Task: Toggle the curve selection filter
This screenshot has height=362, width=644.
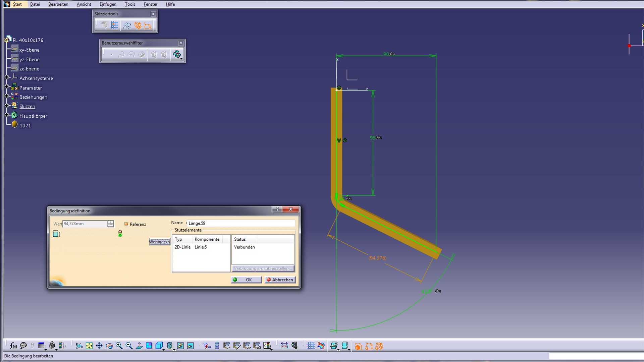Action: [x=121, y=54]
